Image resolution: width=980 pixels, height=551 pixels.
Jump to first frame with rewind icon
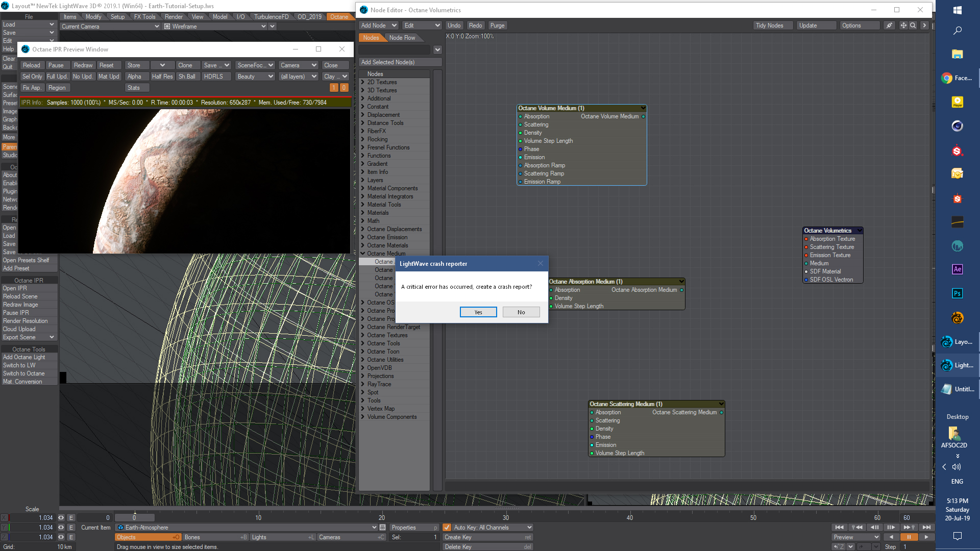point(840,528)
